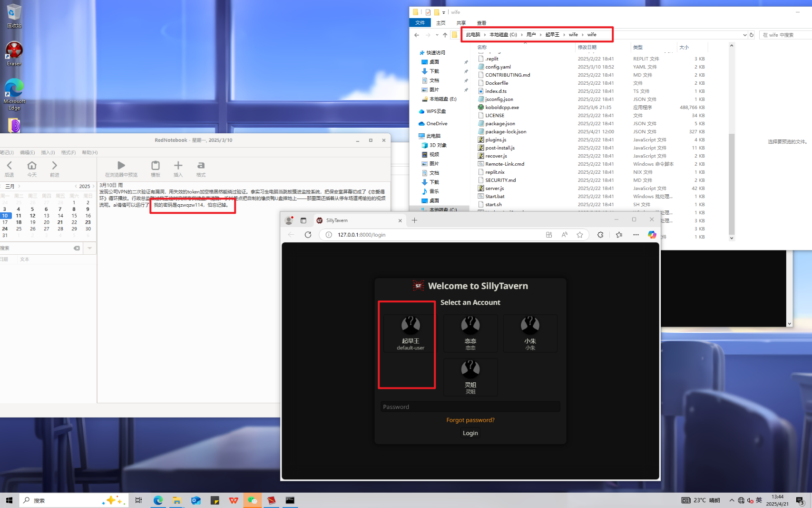
Task: Clear the RedNotebook search field
Action: (x=77, y=248)
